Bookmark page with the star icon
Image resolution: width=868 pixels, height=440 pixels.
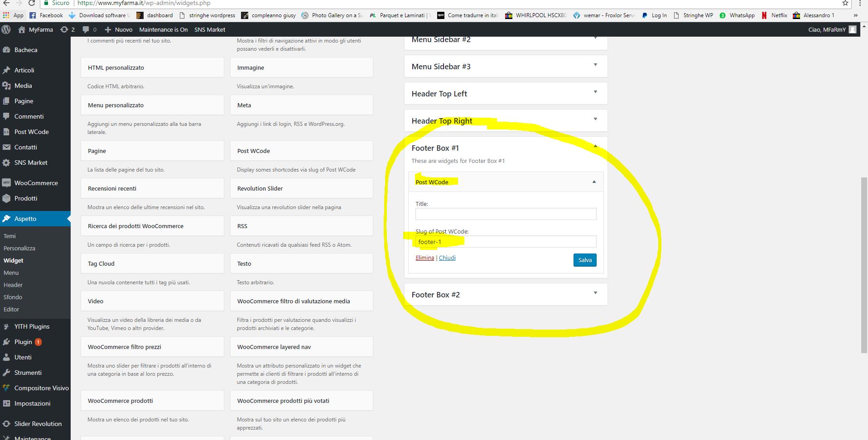pos(845,3)
